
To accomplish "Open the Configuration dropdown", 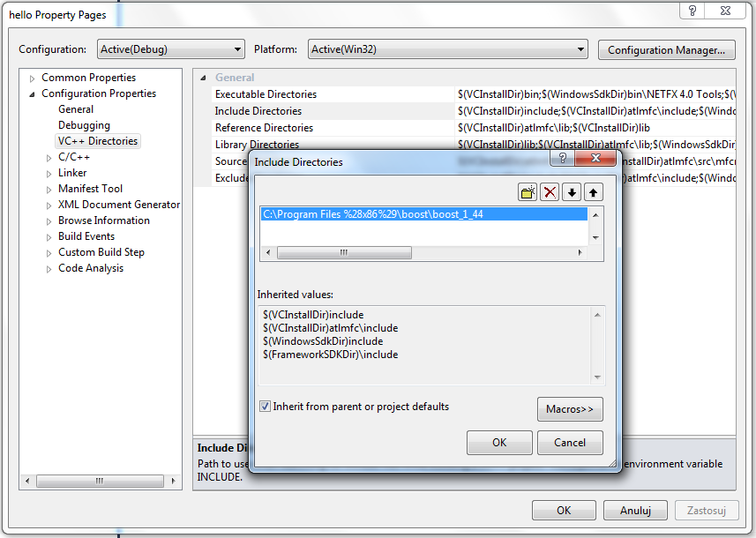I will tap(170, 49).
